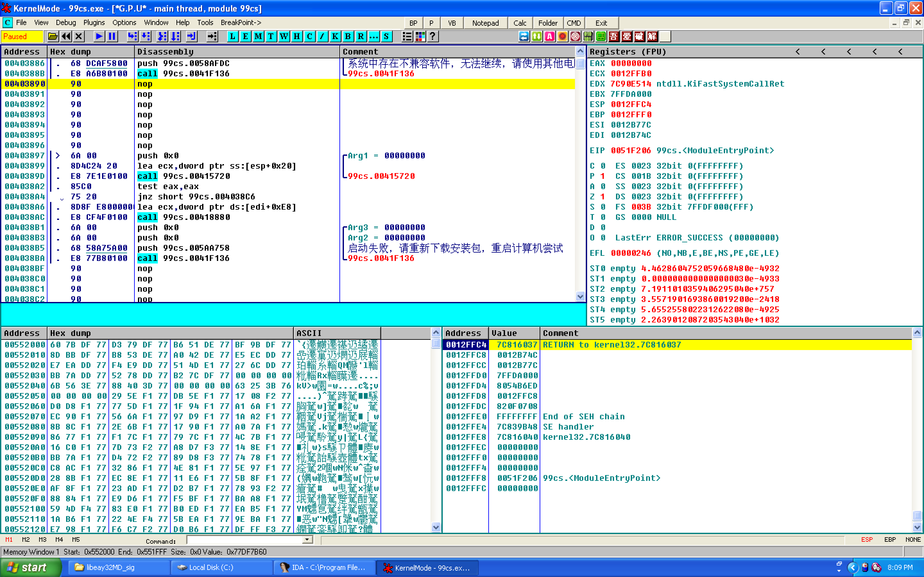Open the Memory map with the M icon
Viewport: 924px width, 577px height.
click(x=258, y=36)
